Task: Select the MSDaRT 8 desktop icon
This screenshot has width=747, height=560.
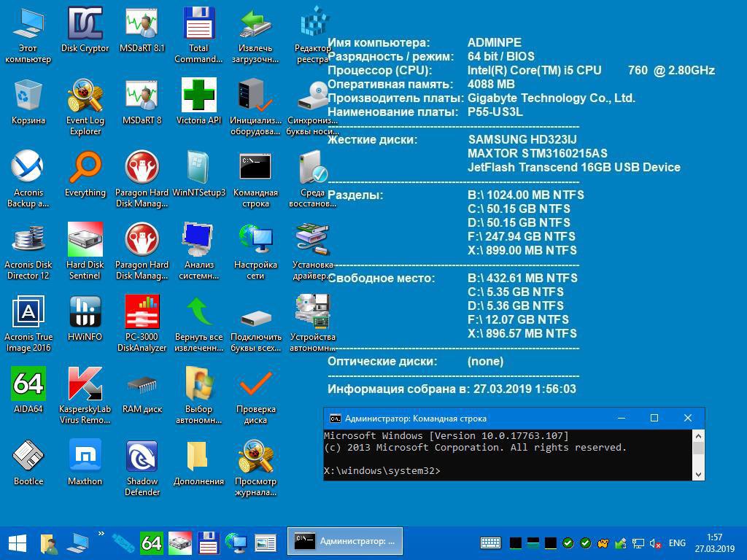Action: click(x=142, y=101)
